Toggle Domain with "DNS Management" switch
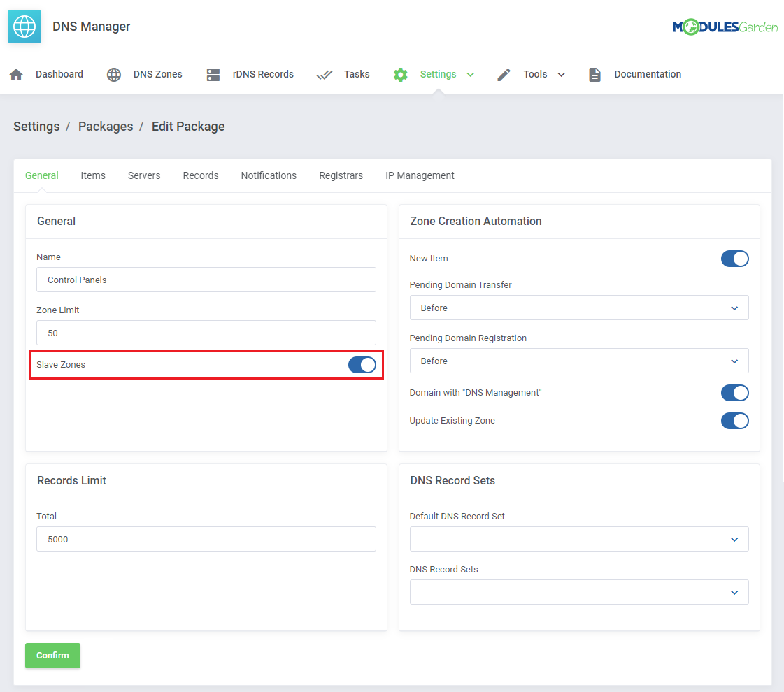This screenshot has height=692, width=784. [x=734, y=393]
